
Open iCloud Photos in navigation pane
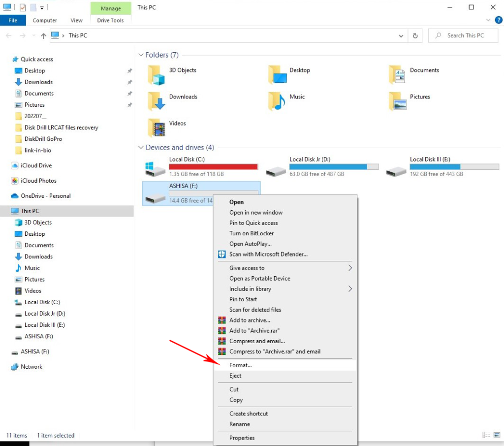(x=38, y=181)
